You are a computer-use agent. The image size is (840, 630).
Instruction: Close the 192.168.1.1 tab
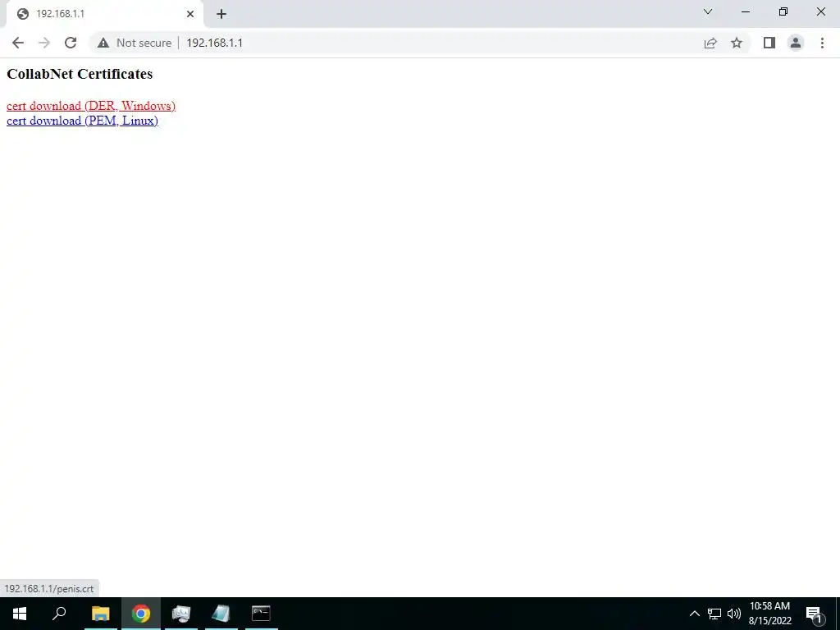tap(190, 14)
